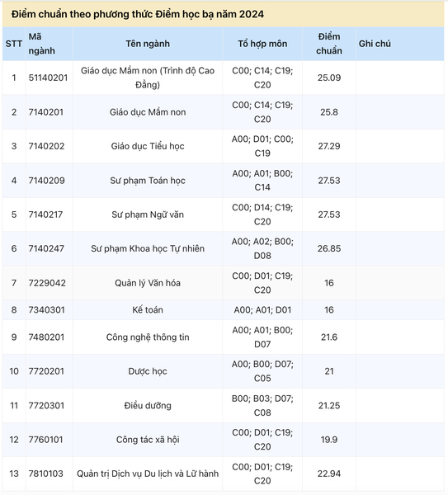Click the 'Sư phạm Toán học' cell
Screen dimensions: 448x495
pos(148,181)
